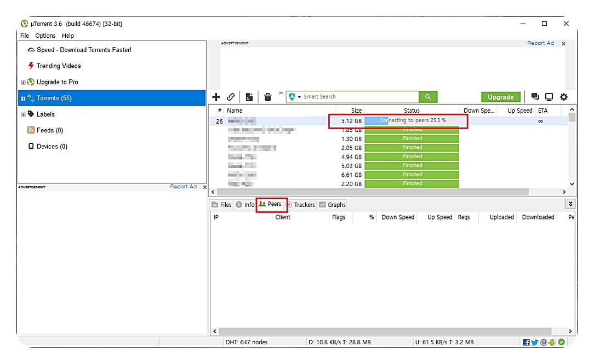Click the green search magnifier button
Screen dimensions: 594x364
(x=428, y=97)
